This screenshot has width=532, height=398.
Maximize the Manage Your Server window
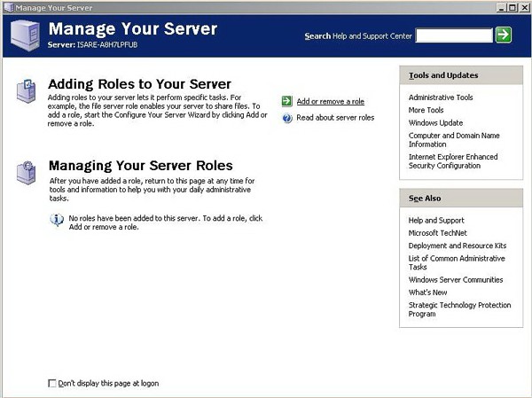point(512,7)
